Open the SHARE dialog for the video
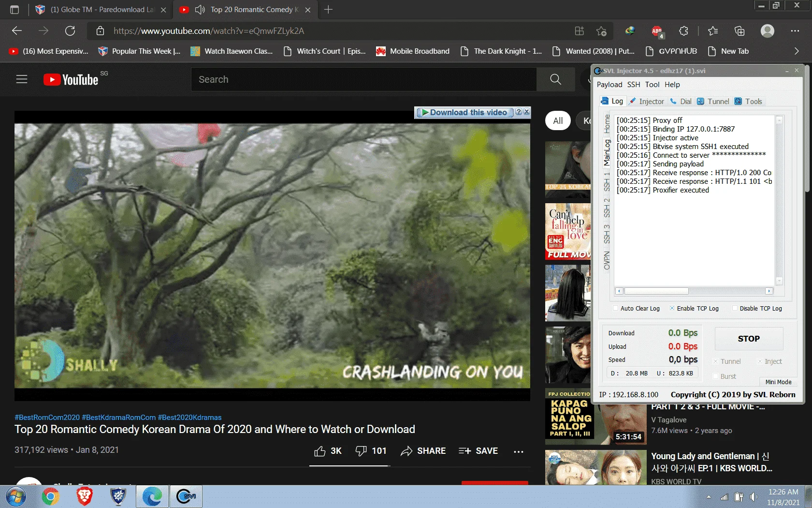812x508 pixels. [423, 451]
